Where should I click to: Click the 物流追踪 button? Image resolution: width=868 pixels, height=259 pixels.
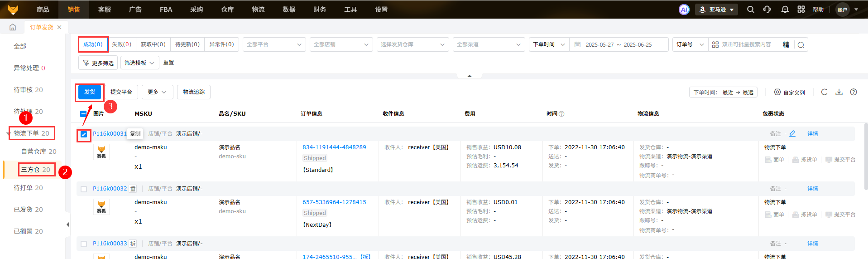pos(194,92)
